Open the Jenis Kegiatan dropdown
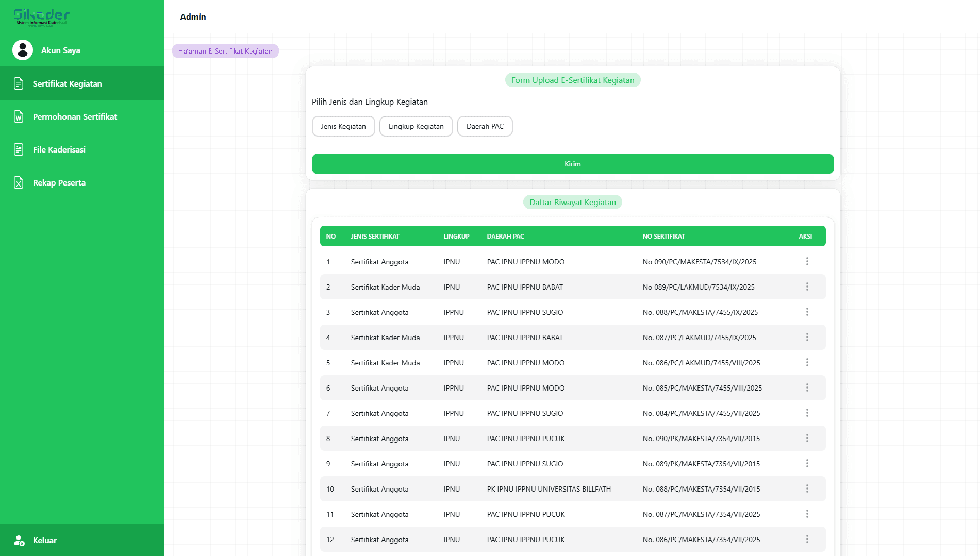Viewport: 980px width, 556px height. point(343,126)
